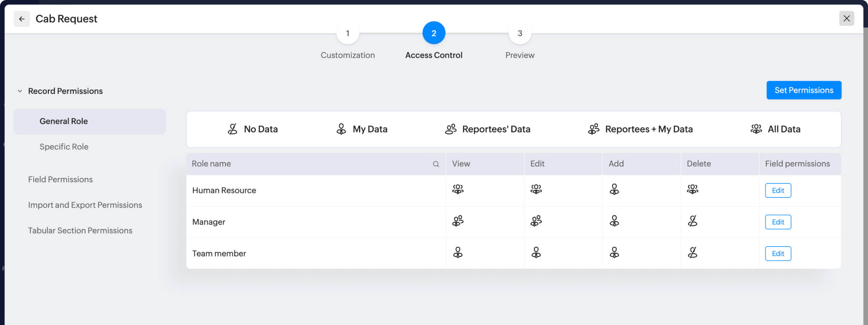868x325 pixels.
Task: Click Team member's View permission icon
Action: tap(458, 252)
